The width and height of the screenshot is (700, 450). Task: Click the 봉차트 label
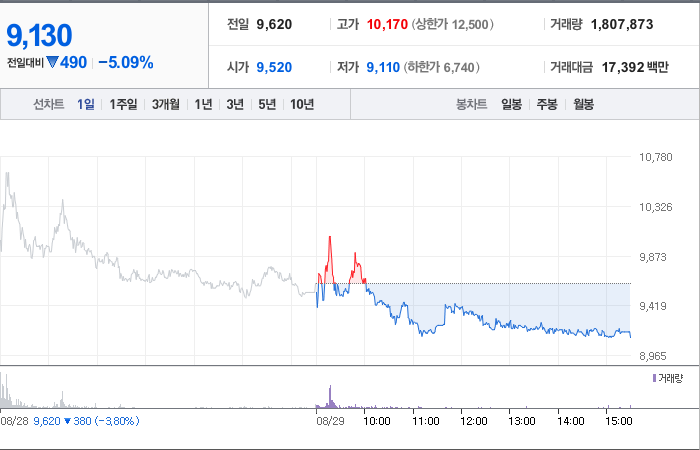click(471, 104)
